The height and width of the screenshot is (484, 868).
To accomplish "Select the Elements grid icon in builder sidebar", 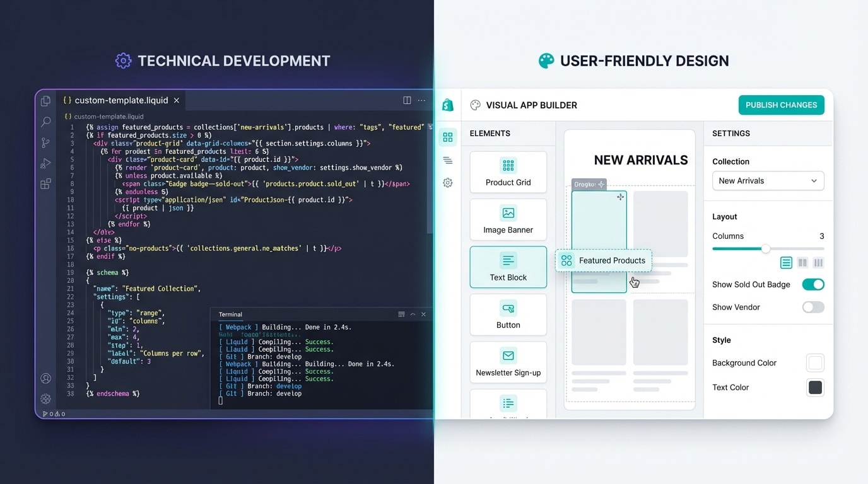I will 448,137.
